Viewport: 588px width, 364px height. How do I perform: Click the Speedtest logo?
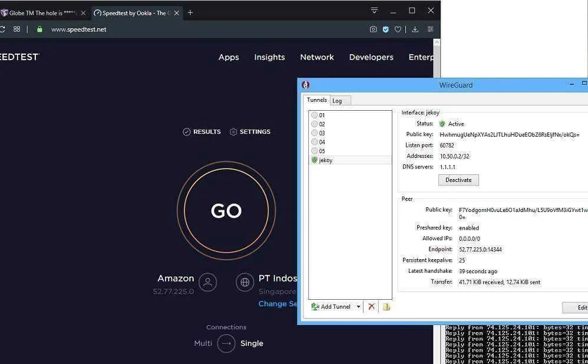click(x=19, y=57)
